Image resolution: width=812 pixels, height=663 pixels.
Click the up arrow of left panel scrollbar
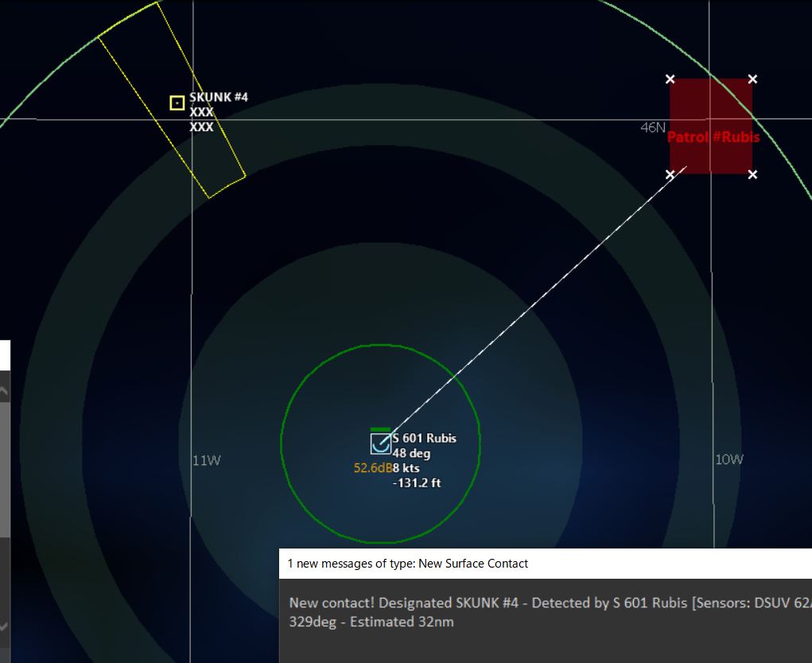click(4, 391)
